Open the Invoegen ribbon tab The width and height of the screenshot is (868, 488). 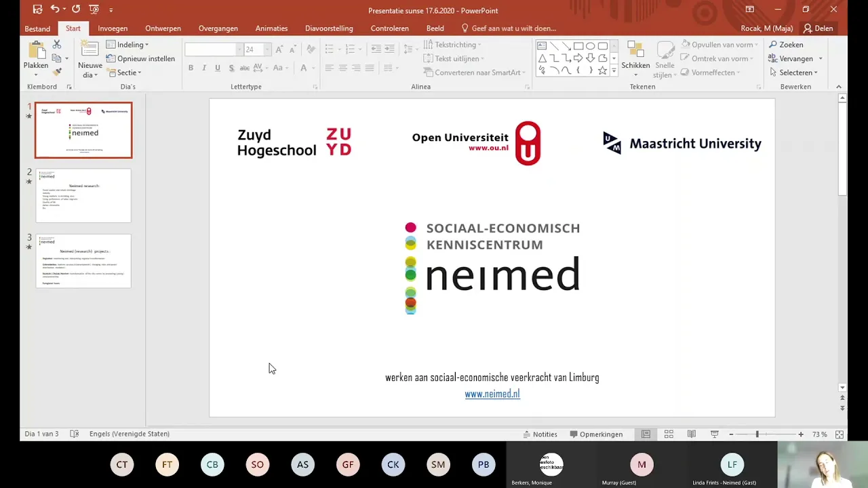(113, 28)
